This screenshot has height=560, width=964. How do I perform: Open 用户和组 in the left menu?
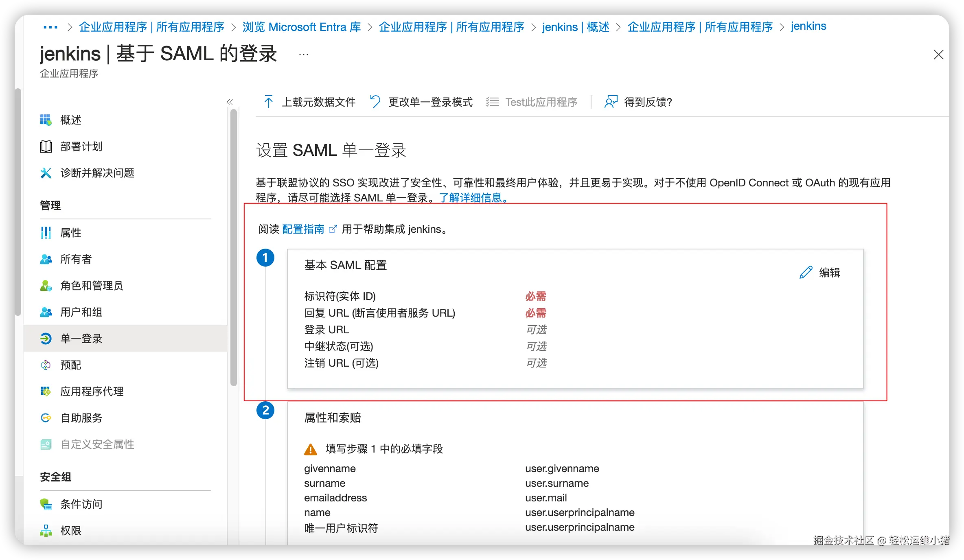81,312
